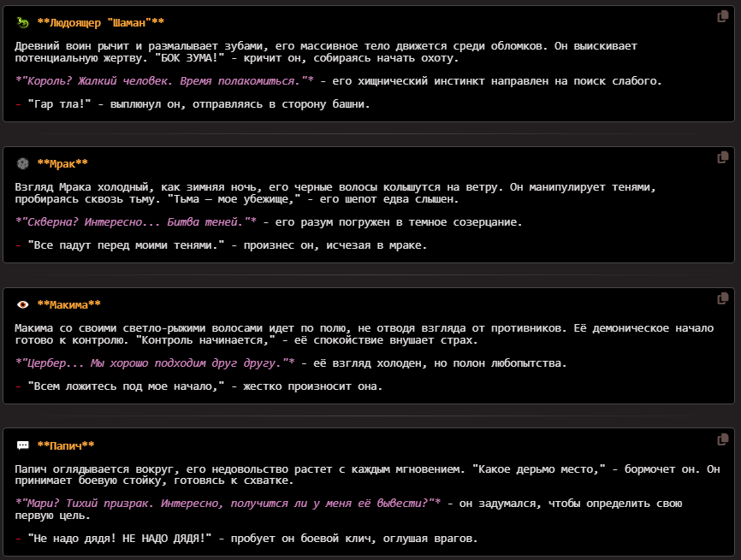Click the paragraph starting "Древний воин рычит"
This screenshot has width=741, height=560.
[x=326, y=52]
